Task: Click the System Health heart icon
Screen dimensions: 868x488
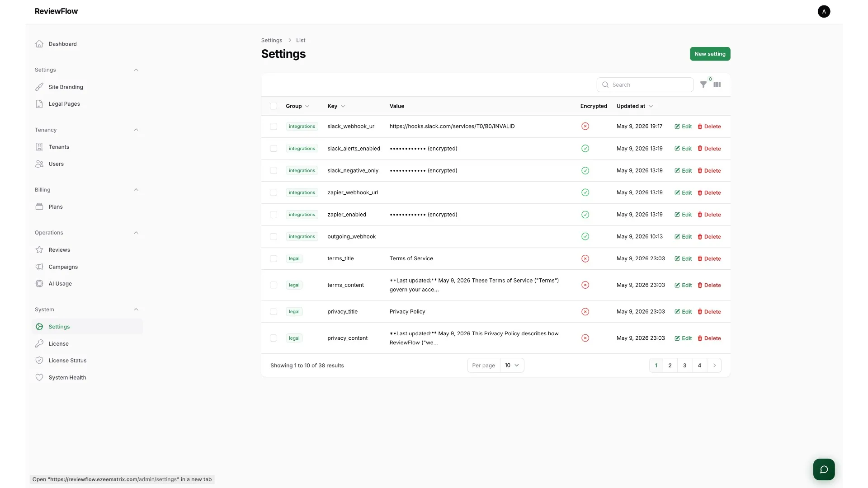Action: (39, 377)
